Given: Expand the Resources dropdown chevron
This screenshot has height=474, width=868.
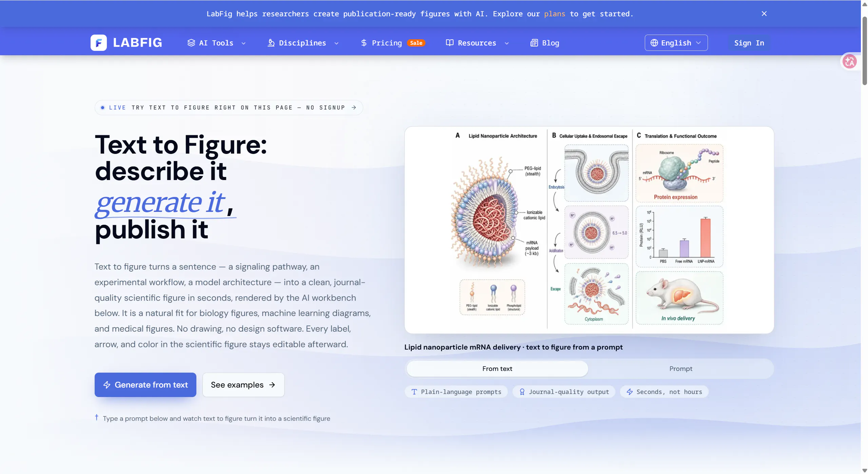Looking at the screenshot, I should click(507, 43).
